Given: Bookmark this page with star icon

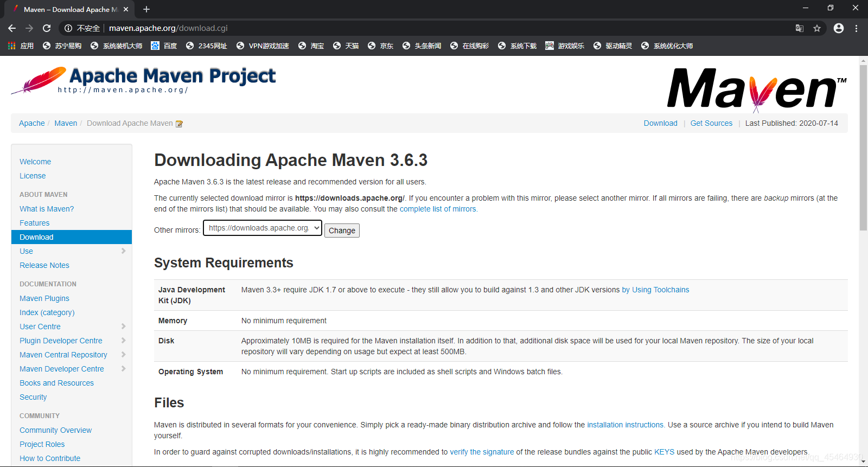Looking at the screenshot, I should pos(817,28).
